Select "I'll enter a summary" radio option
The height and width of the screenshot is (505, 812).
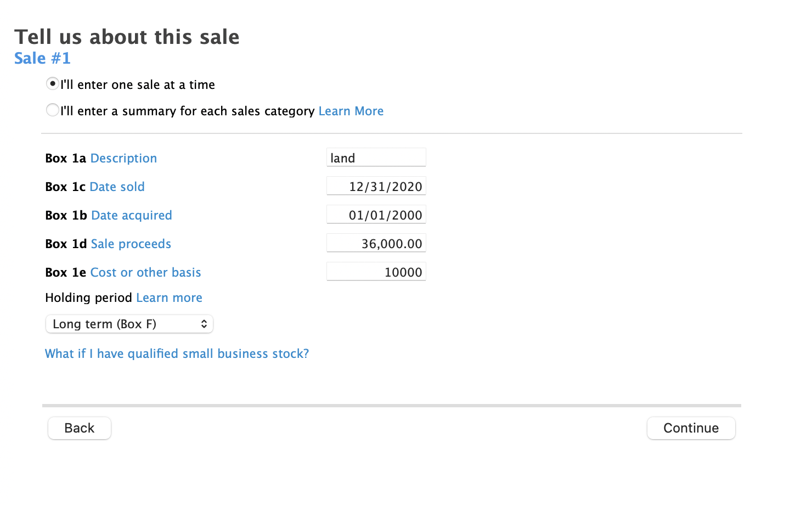[x=53, y=110]
